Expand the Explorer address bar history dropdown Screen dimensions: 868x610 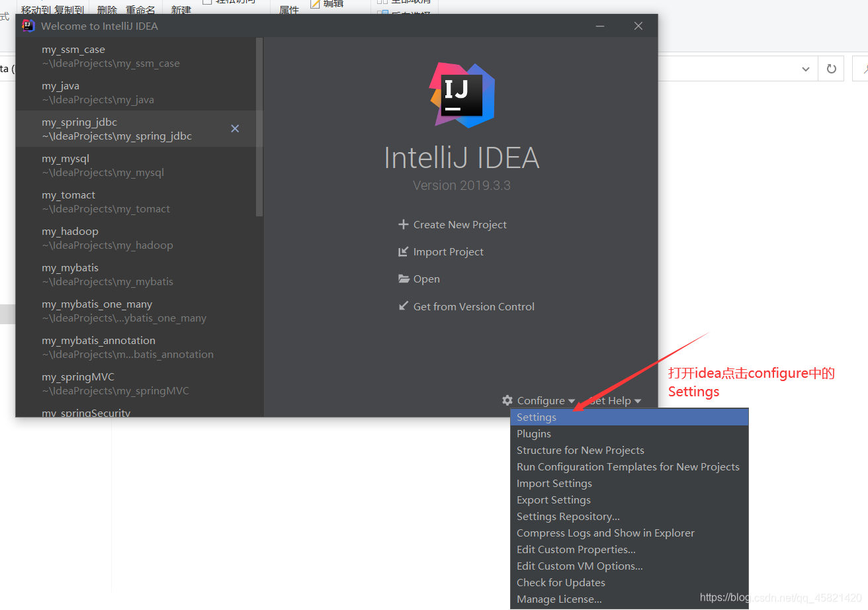806,69
